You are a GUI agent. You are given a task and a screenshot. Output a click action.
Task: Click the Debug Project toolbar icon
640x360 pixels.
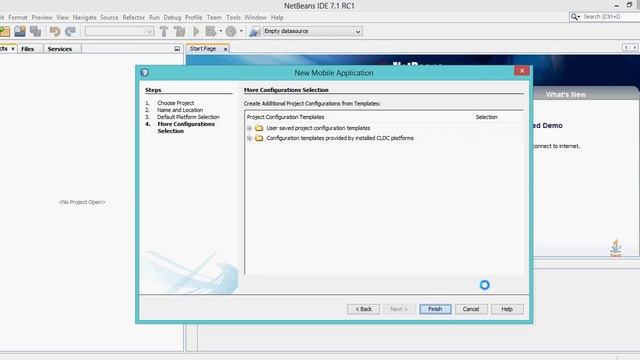coord(211,31)
